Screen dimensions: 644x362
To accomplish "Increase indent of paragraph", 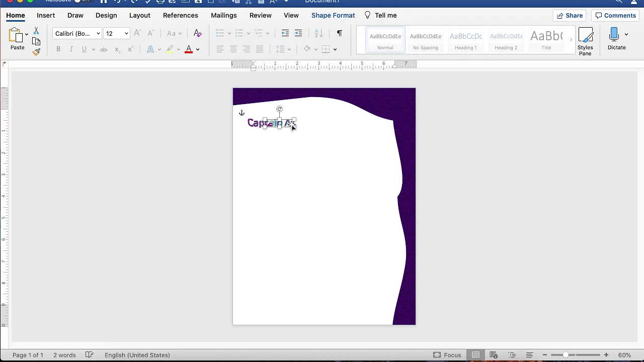I will tap(298, 33).
